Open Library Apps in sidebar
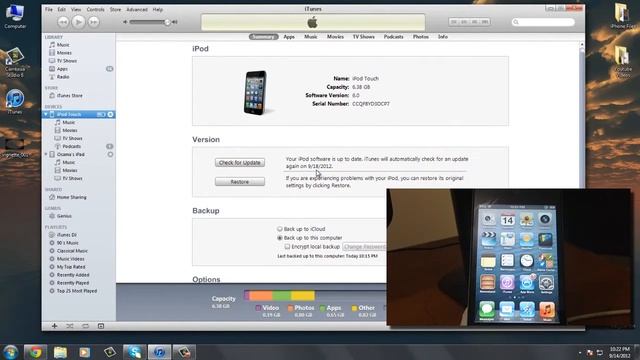The width and height of the screenshot is (640, 360). [x=62, y=69]
